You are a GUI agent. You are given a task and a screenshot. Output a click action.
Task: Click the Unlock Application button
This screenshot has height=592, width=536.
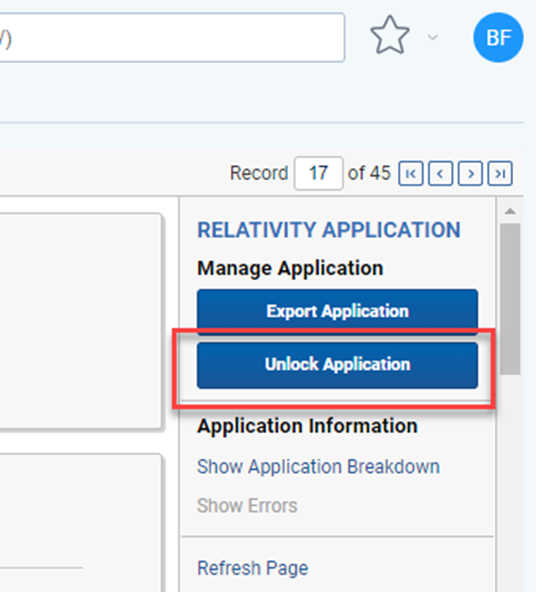(337, 365)
